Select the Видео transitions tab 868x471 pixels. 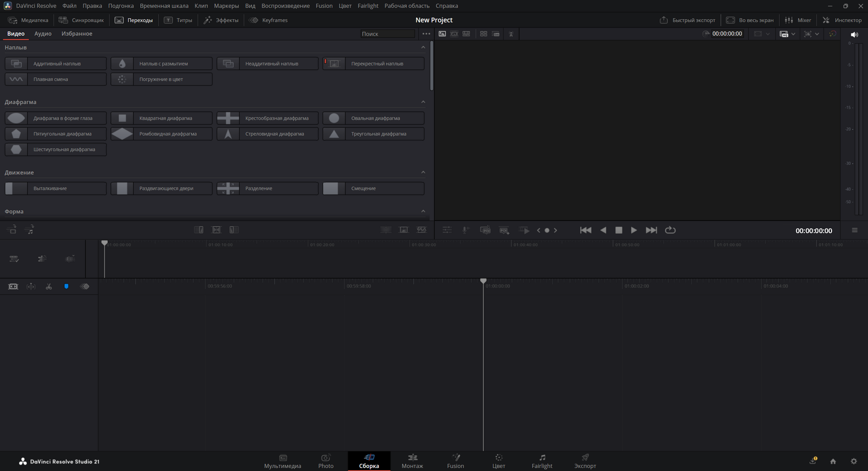coord(16,34)
